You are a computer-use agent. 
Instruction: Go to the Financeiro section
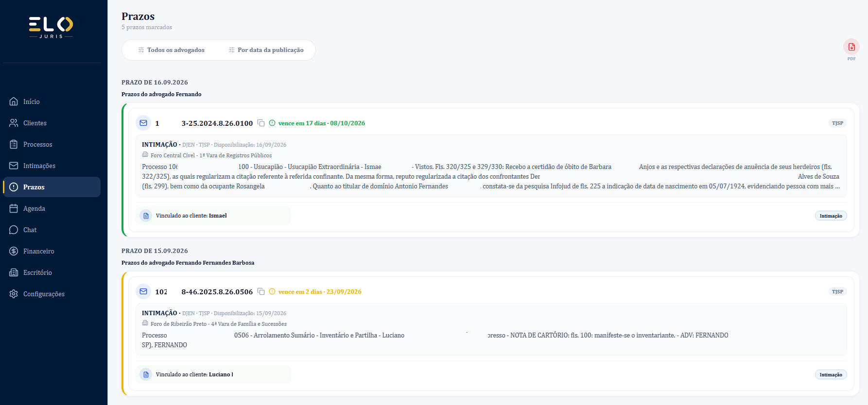point(52,251)
